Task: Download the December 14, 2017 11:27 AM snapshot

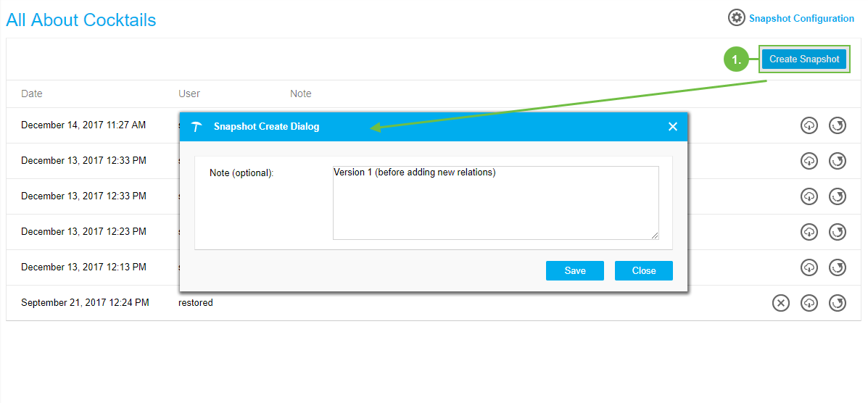Action: pos(809,125)
